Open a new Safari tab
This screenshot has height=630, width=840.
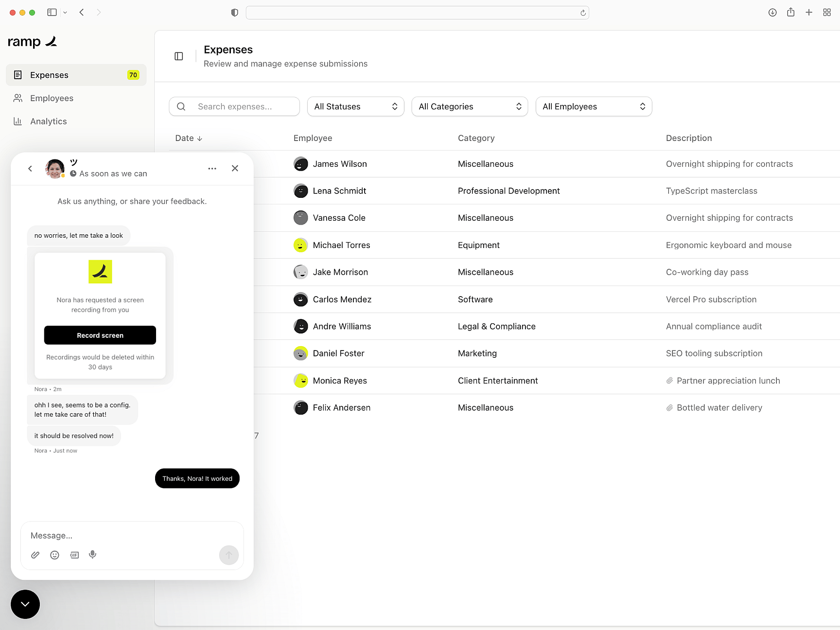click(x=809, y=12)
